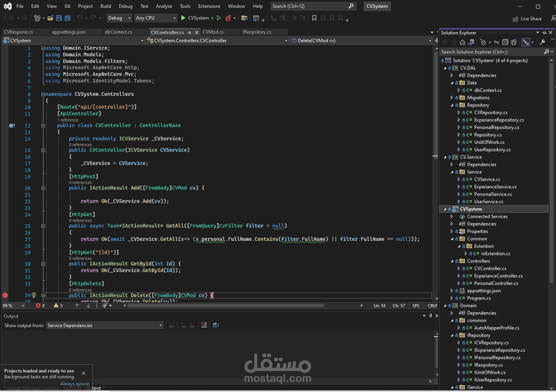Open the 99 % zoom level dropdown
This screenshot has width=556, height=392.
coord(14,306)
